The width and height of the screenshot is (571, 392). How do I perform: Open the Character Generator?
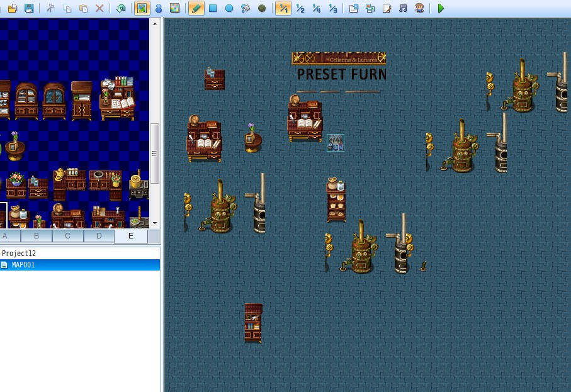(x=419, y=8)
